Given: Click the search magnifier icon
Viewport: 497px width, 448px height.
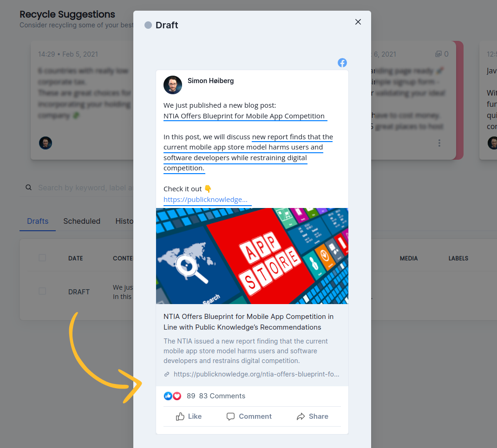Looking at the screenshot, I should tap(28, 188).
